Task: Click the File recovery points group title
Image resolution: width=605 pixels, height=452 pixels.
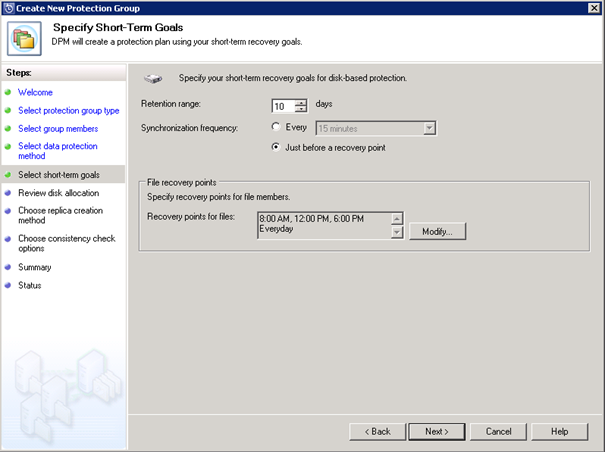Action: pos(182,182)
